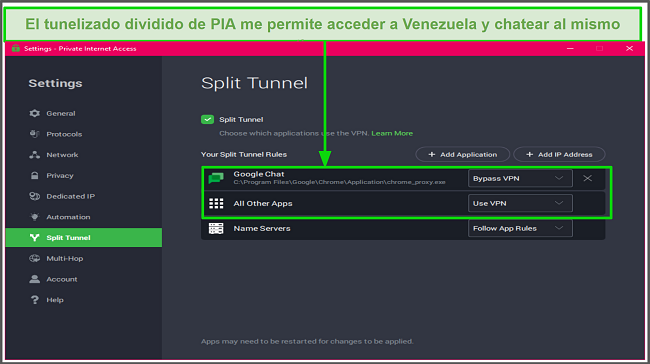Click the chrome_proxy.exe path text
650x364 pixels.
[340, 182]
